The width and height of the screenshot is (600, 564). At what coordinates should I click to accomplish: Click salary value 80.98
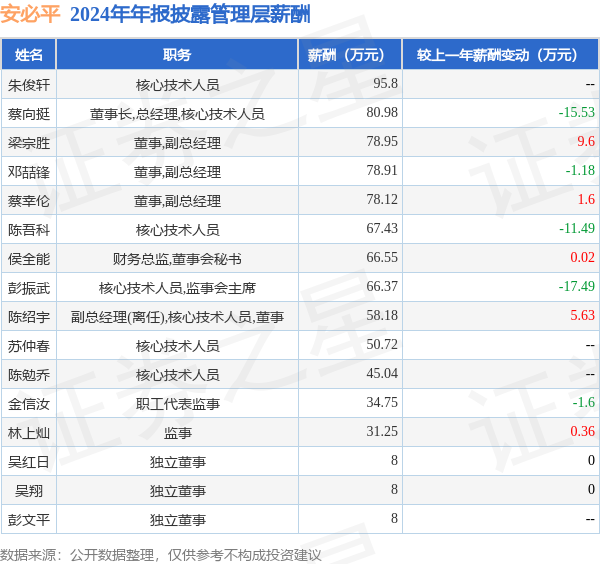pos(382,112)
